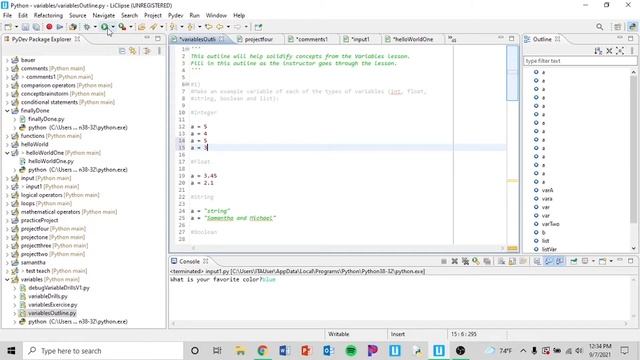Click Remove Launch X icon in Console

point(454,261)
